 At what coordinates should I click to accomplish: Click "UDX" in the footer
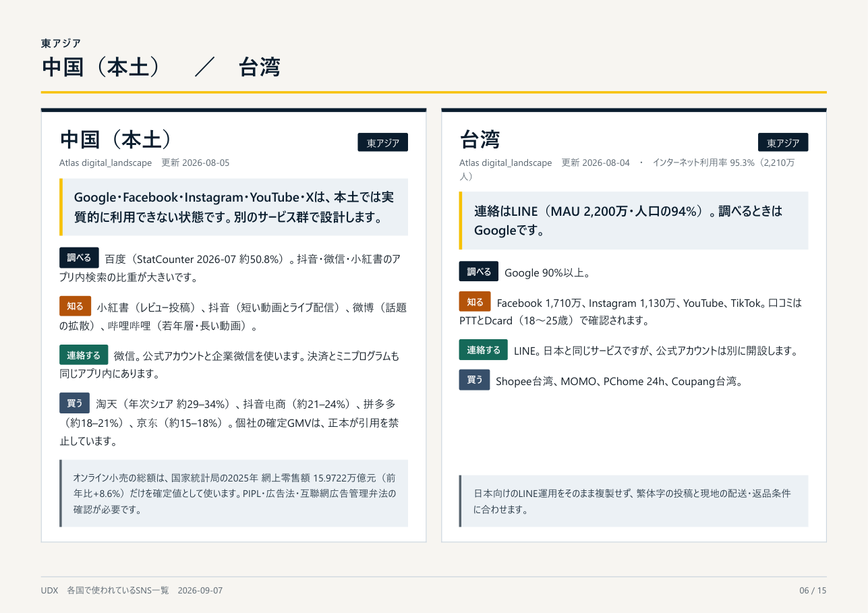click(x=49, y=591)
